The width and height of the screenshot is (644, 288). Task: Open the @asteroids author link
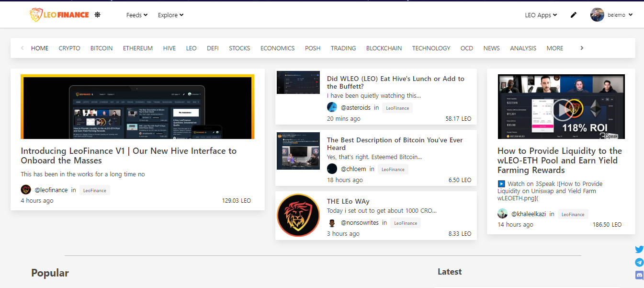356,108
